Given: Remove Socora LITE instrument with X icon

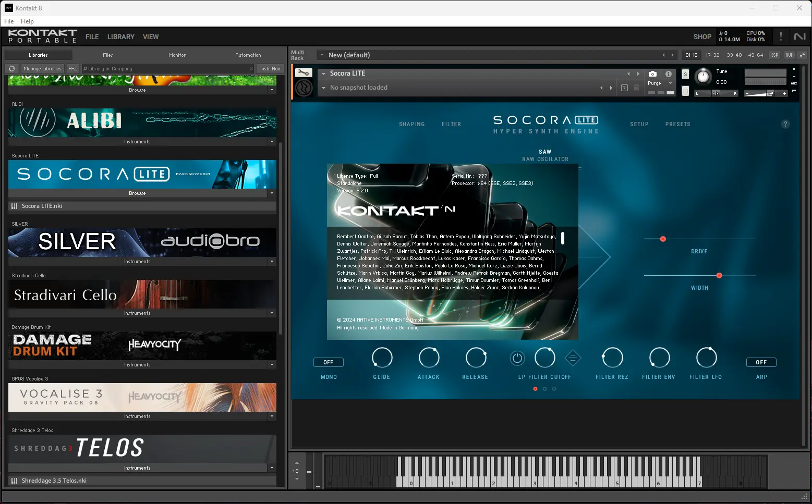Looking at the screenshot, I should 794,69.
